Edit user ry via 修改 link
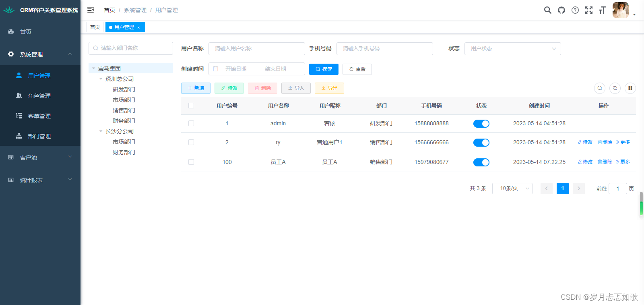This screenshot has height=305, width=644. click(585, 142)
